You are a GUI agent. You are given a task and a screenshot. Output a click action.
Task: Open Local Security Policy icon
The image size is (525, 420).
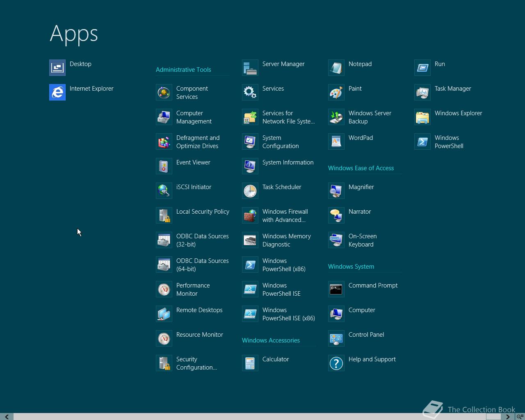click(164, 215)
